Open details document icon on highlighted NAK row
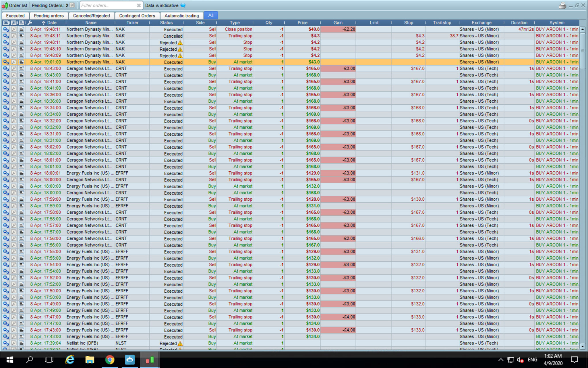The height and width of the screenshot is (368, 588). [22, 62]
